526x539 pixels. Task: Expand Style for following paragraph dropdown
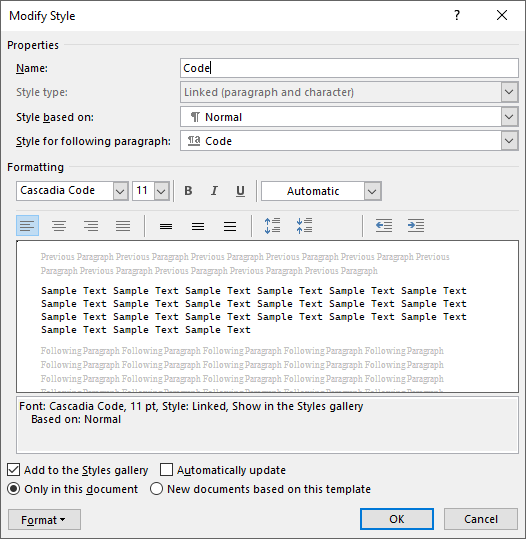(349, 141)
